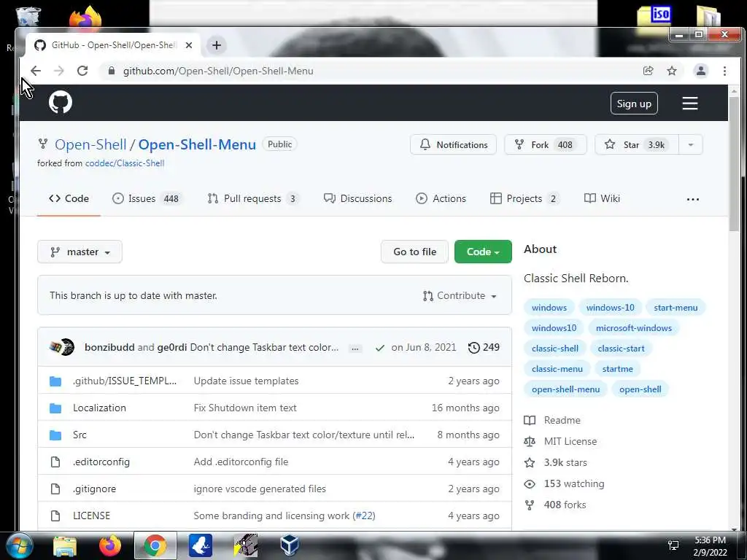
Task: Open the #22 pull request link
Action: [x=365, y=516]
